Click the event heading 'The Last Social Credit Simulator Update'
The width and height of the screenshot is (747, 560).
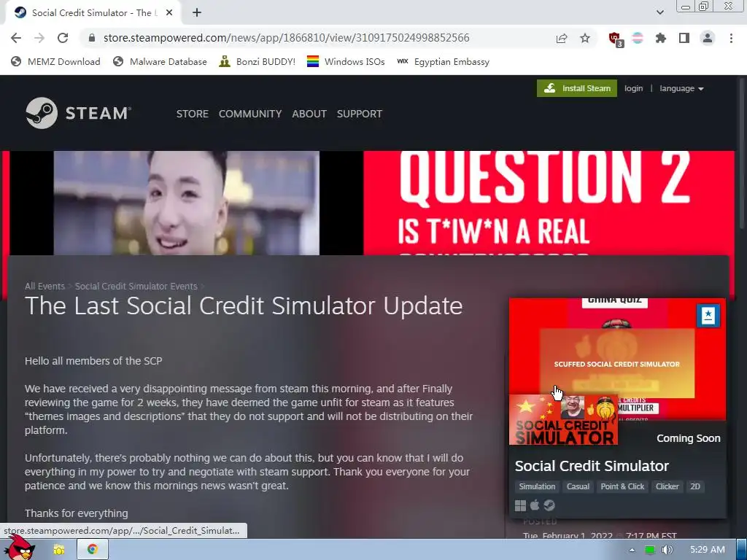coord(244,306)
